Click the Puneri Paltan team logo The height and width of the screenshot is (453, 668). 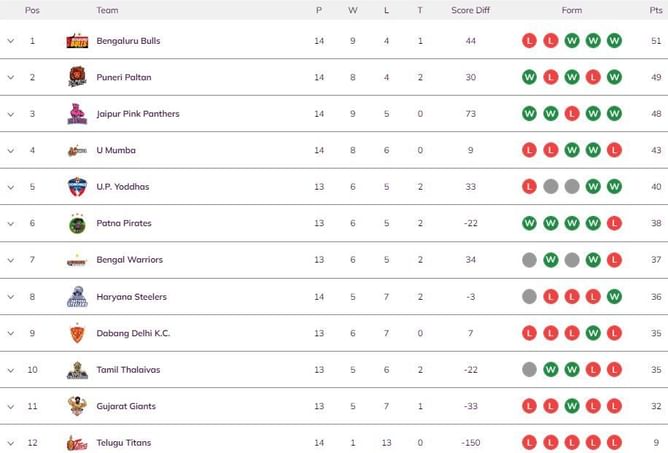tap(77, 77)
